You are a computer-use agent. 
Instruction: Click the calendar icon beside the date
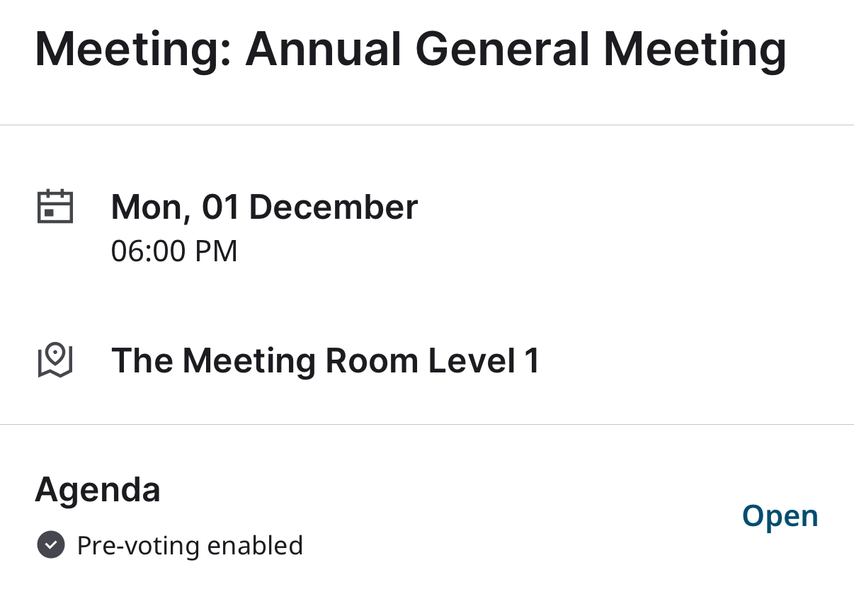(55, 207)
